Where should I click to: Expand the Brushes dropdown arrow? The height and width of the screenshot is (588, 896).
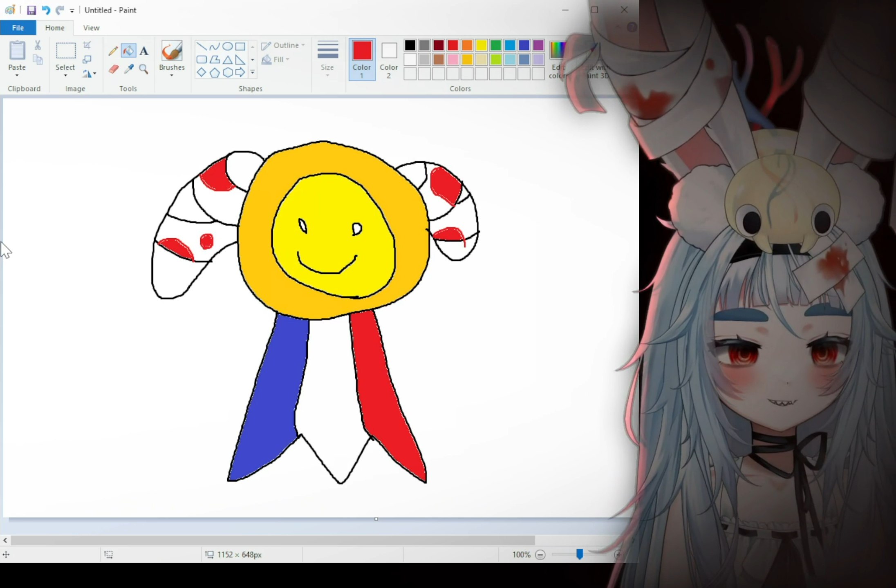[x=172, y=76]
